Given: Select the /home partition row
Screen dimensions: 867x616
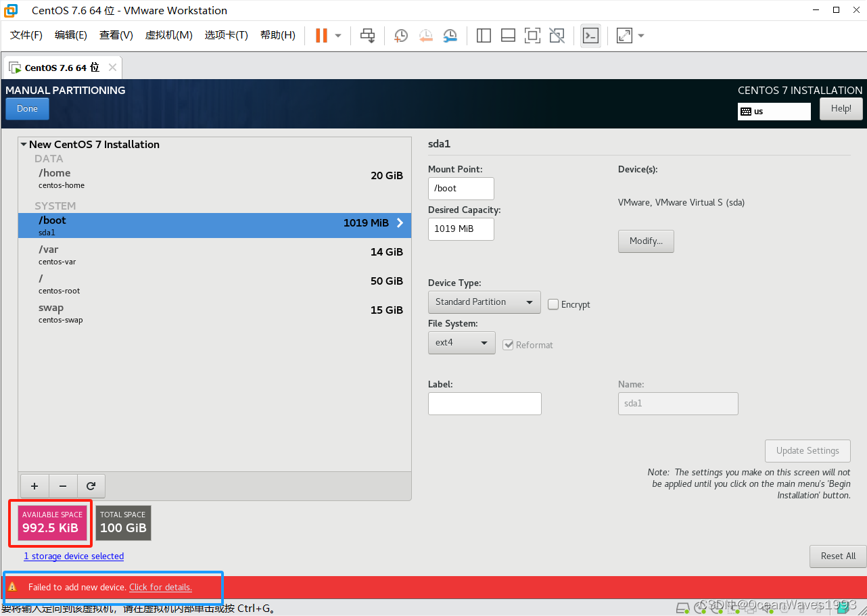Looking at the screenshot, I should pos(214,179).
